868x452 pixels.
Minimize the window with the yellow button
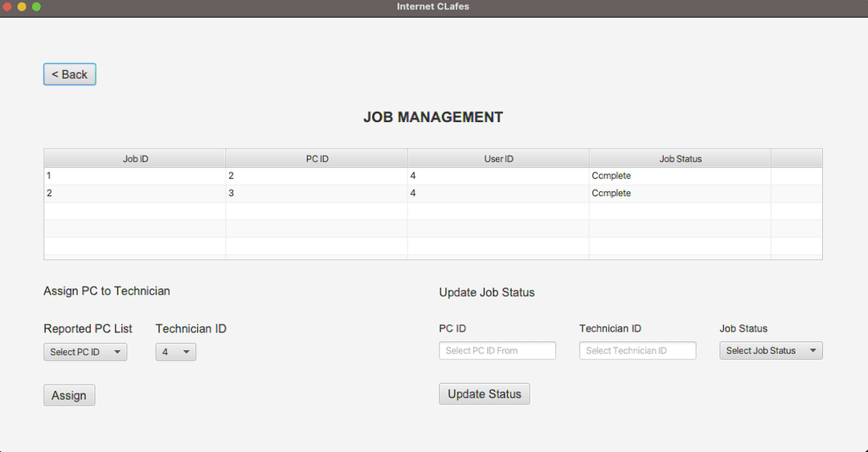22,6
